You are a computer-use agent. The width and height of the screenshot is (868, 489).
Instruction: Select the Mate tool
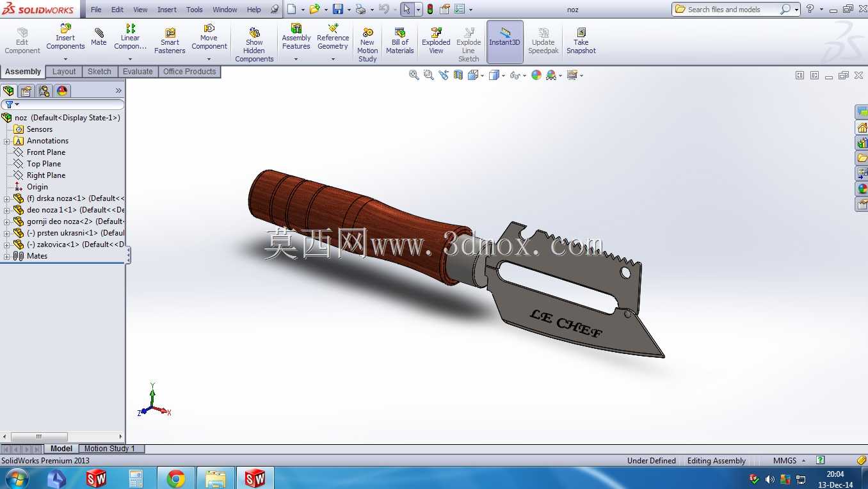tap(99, 37)
